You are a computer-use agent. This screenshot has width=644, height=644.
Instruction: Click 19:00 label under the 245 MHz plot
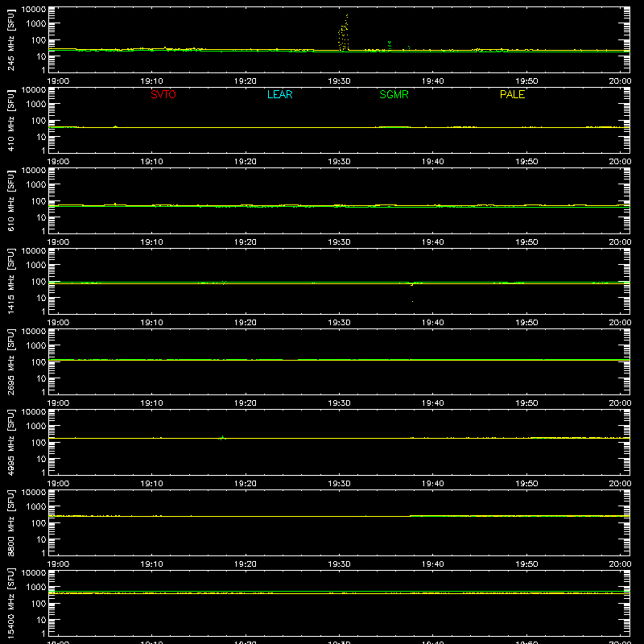coord(58,81)
